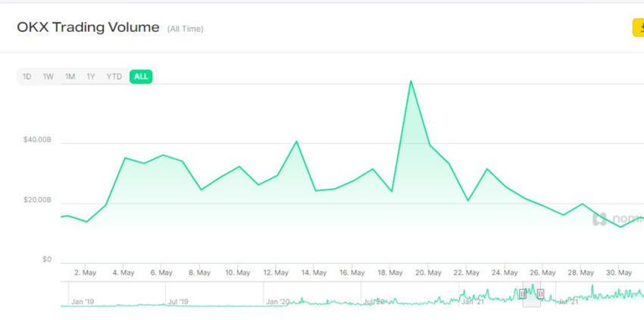Click the $40.00B axis label
Image resolution: width=644 pixels, height=320 pixels.
[37, 140]
